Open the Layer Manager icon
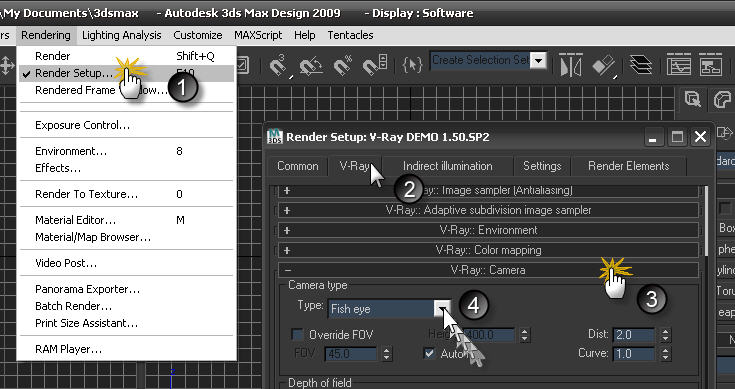Image resolution: width=735 pixels, height=389 pixels. point(641,65)
